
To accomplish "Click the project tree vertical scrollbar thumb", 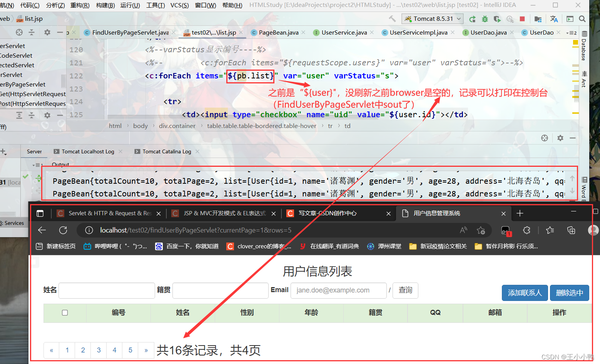I will pos(64,81).
